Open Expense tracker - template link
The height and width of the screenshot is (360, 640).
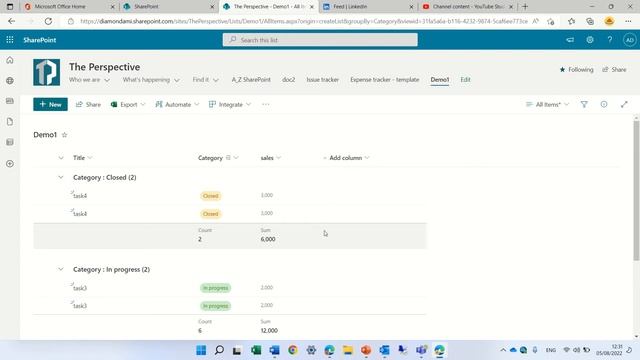click(384, 80)
